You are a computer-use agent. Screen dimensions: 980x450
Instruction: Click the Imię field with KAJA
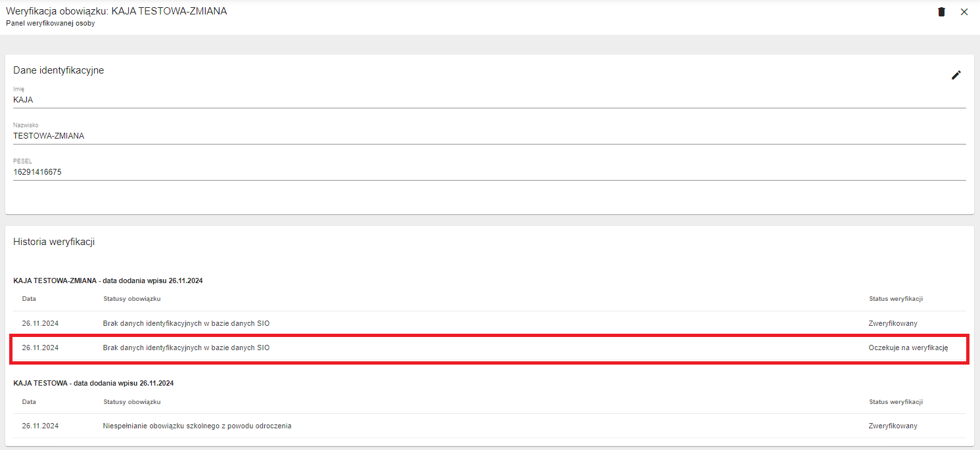489,100
